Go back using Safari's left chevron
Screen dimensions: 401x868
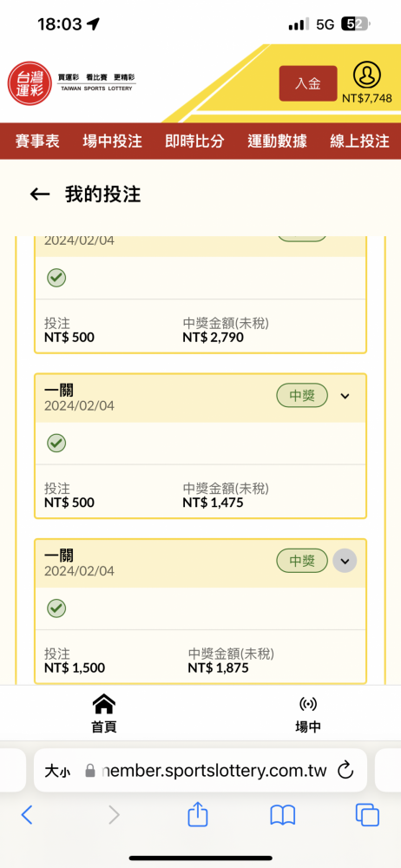pyautogui.click(x=27, y=815)
